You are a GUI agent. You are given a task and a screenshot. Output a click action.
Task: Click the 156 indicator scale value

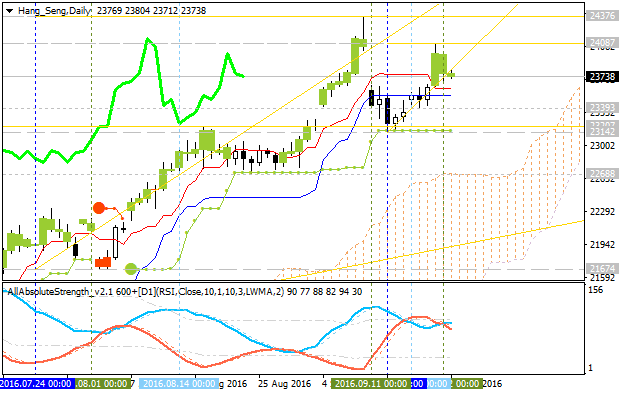595,290
